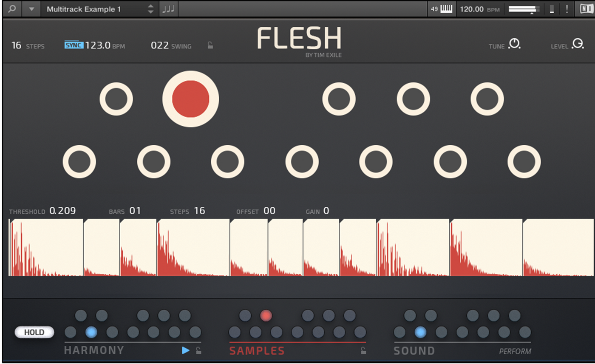595x364 pixels.
Task: Step presets with the up/down arrows
Action: tap(151, 9)
